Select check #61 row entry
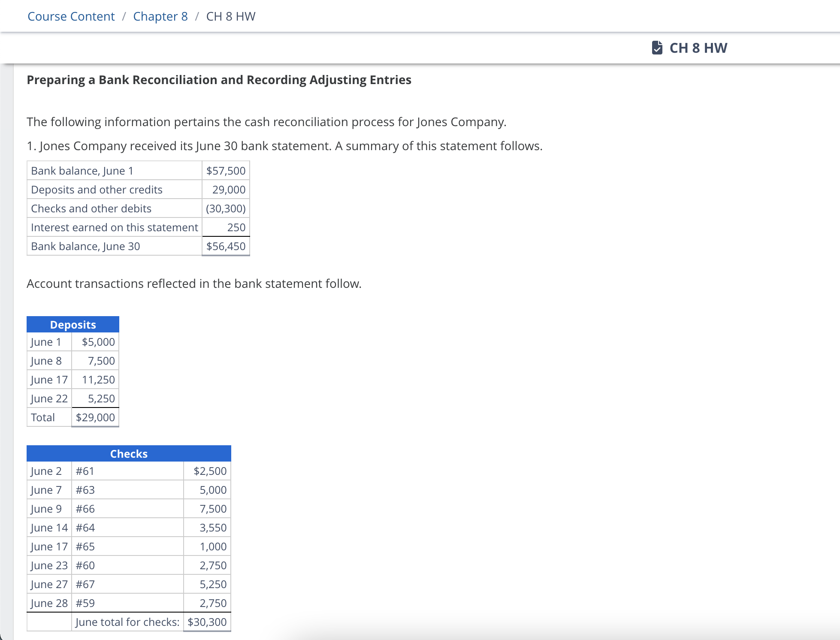Screen dimensions: 840x640 129,471
